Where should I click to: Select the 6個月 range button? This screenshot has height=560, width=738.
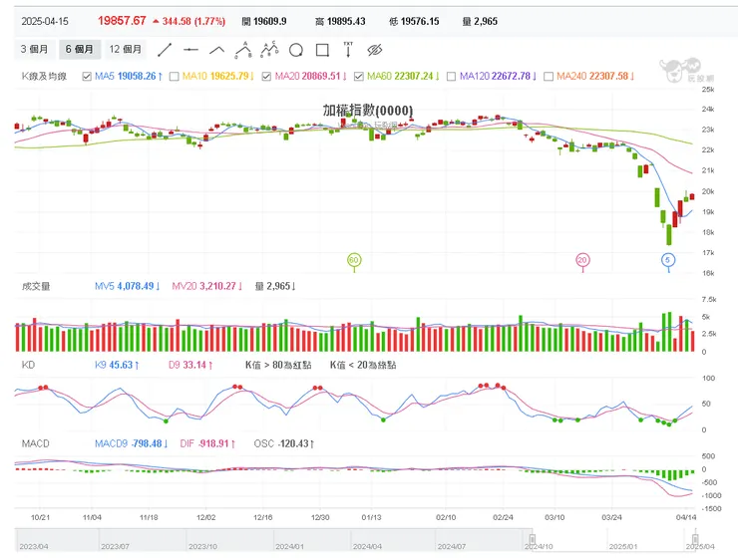pyautogui.click(x=80, y=49)
